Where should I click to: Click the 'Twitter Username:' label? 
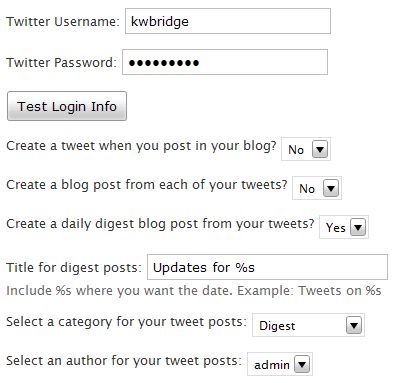coord(63,22)
